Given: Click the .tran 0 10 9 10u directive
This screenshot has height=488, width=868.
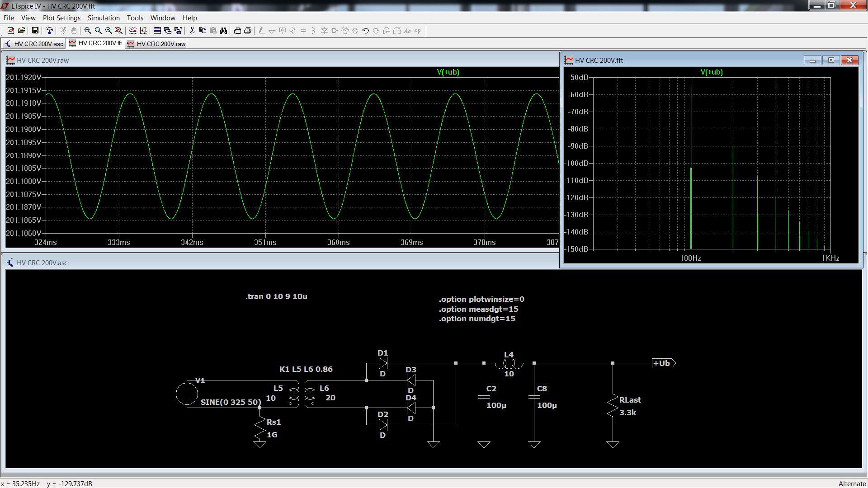Looking at the screenshot, I should point(276,297).
